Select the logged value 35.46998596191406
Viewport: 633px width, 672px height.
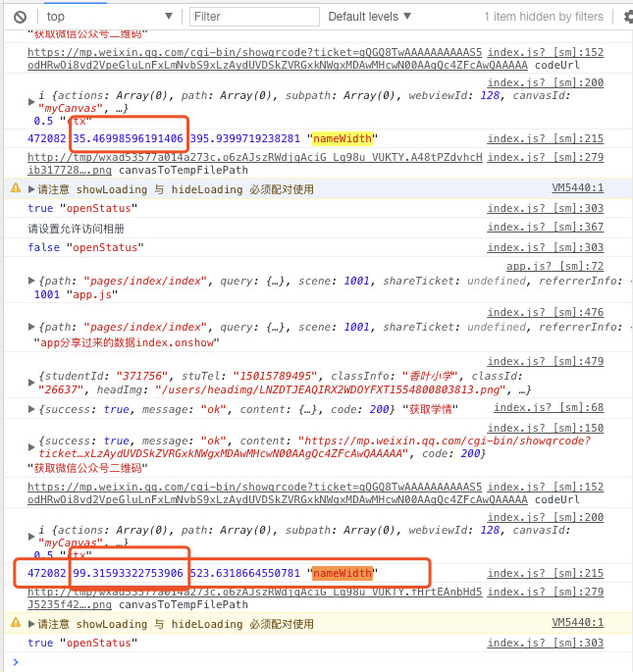(128, 138)
